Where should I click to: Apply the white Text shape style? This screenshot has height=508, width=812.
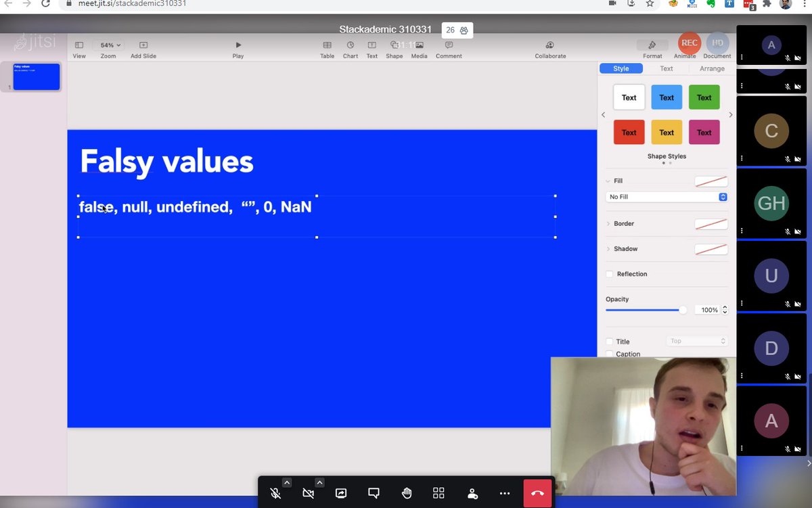pos(629,97)
